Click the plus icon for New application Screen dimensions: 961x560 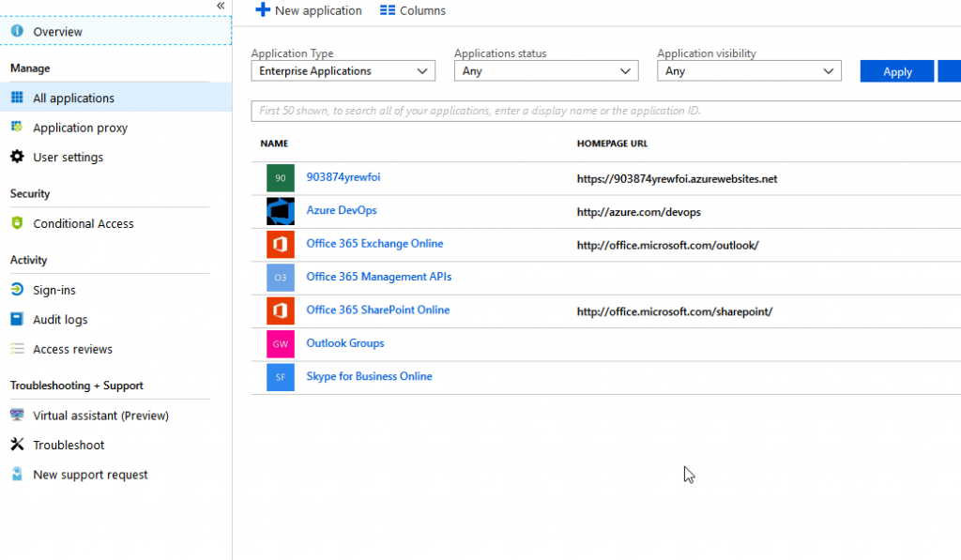263,9
